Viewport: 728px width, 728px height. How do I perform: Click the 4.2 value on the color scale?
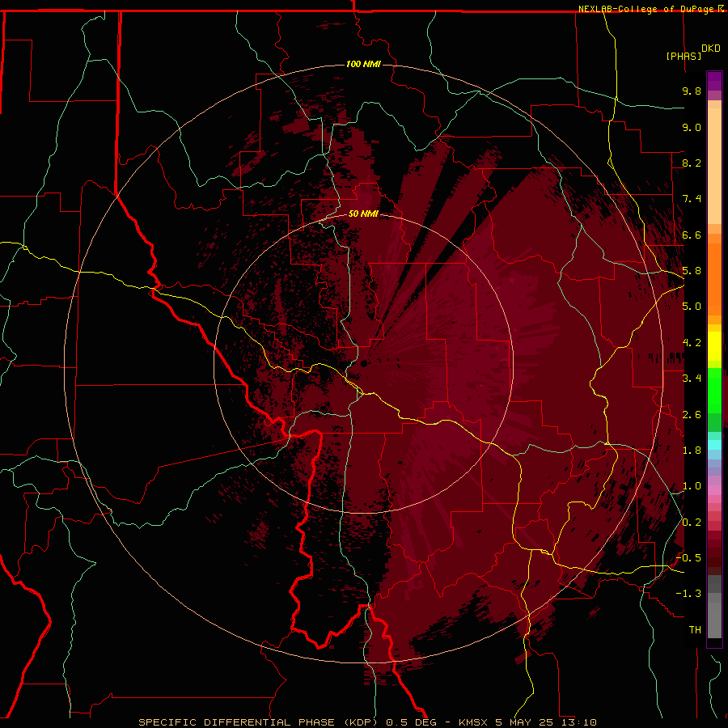(x=692, y=343)
